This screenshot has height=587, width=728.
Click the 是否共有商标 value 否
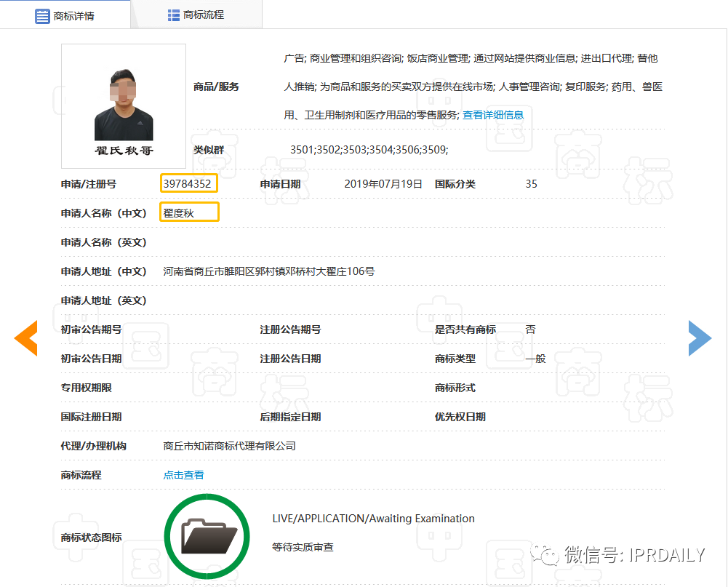tap(530, 330)
